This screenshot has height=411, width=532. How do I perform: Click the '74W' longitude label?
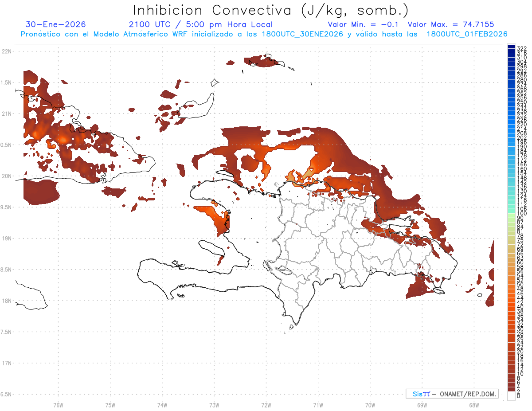point(162,405)
